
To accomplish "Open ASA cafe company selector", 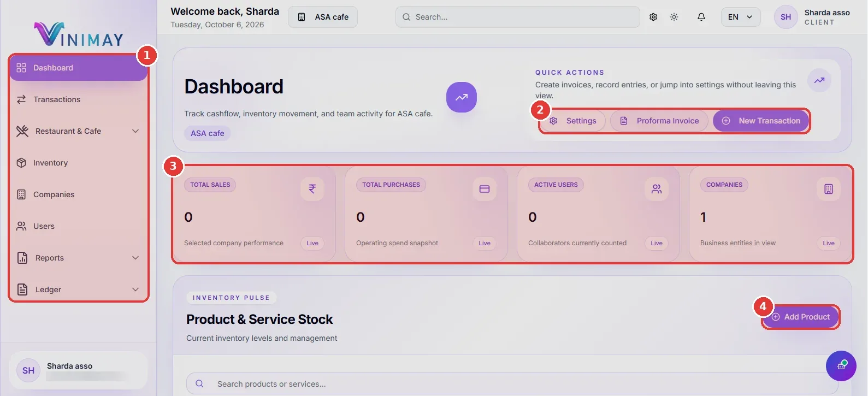I will 323,17.
